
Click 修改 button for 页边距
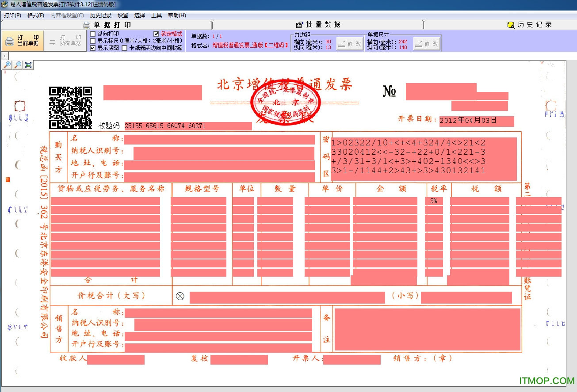click(350, 44)
